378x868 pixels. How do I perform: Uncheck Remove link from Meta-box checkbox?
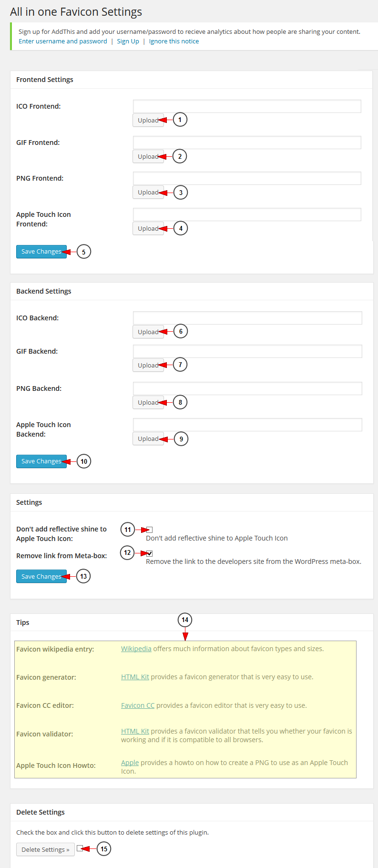150,553
